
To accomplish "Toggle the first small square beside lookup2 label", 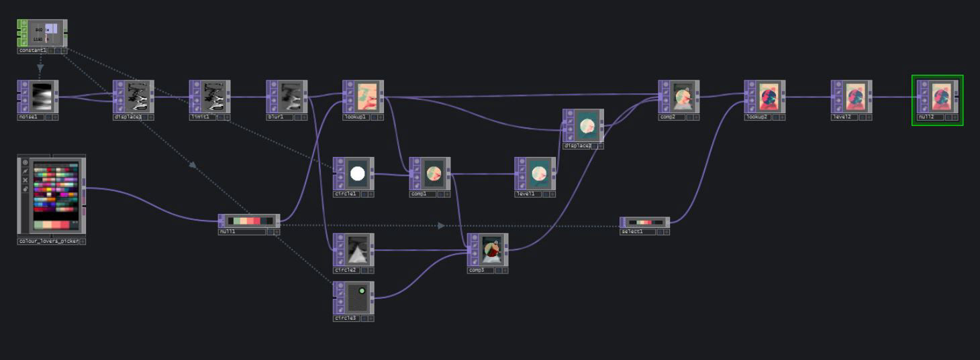I will point(775,117).
